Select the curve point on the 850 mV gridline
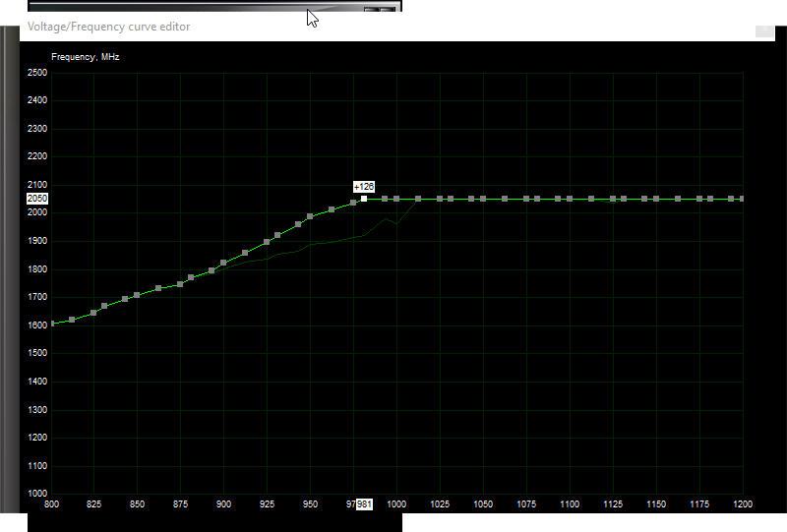 pos(137,295)
